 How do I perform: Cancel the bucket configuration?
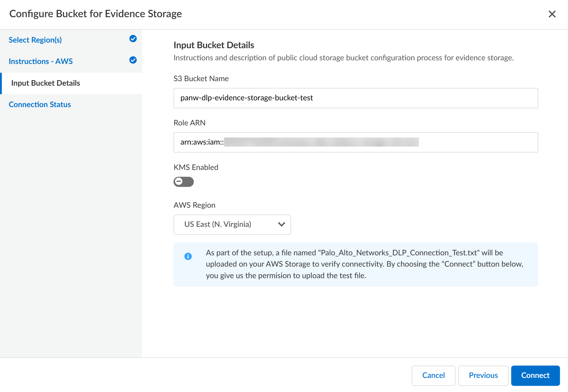[433, 375]
